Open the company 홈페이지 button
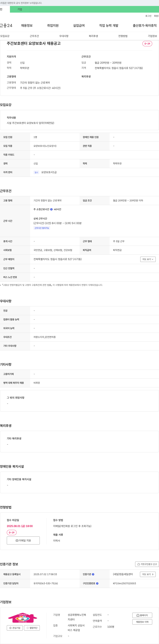Screen dimensions: 159x644 (x=142, y=615)
